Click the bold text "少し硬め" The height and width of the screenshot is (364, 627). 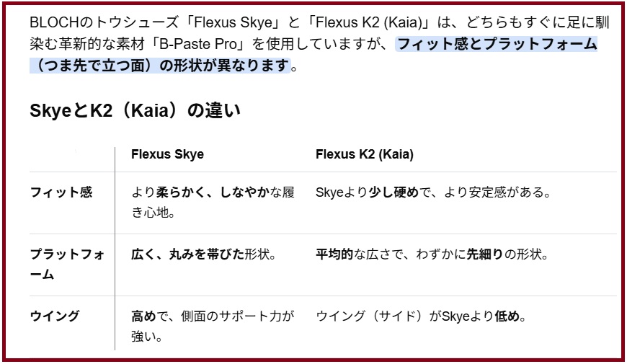pyautogui.click(x=393, y=193)
